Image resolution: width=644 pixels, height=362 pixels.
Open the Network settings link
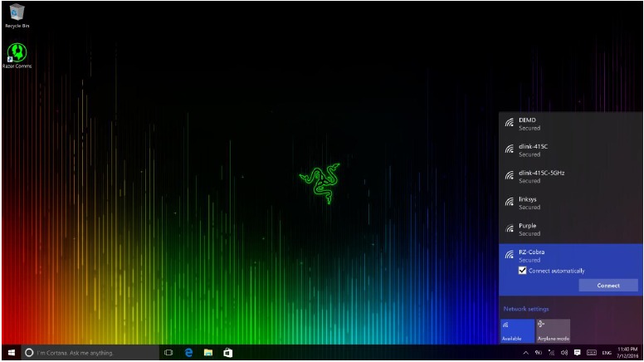pyautogui.click(x=526, y=309)
